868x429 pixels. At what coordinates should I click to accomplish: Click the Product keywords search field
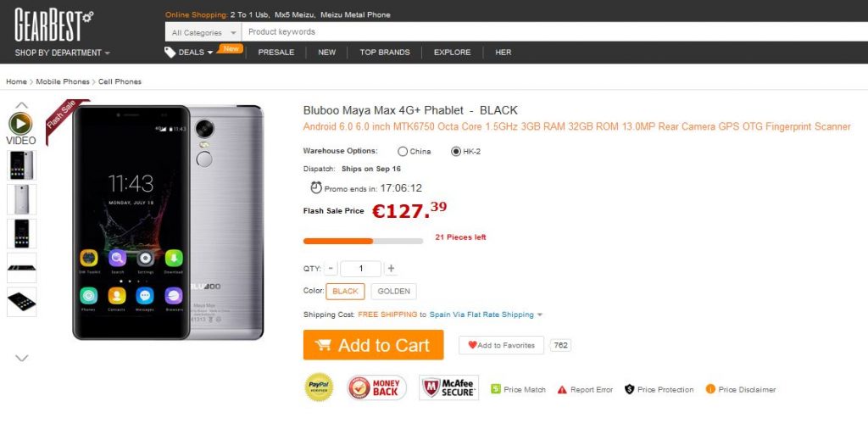[x=551, y=32]
